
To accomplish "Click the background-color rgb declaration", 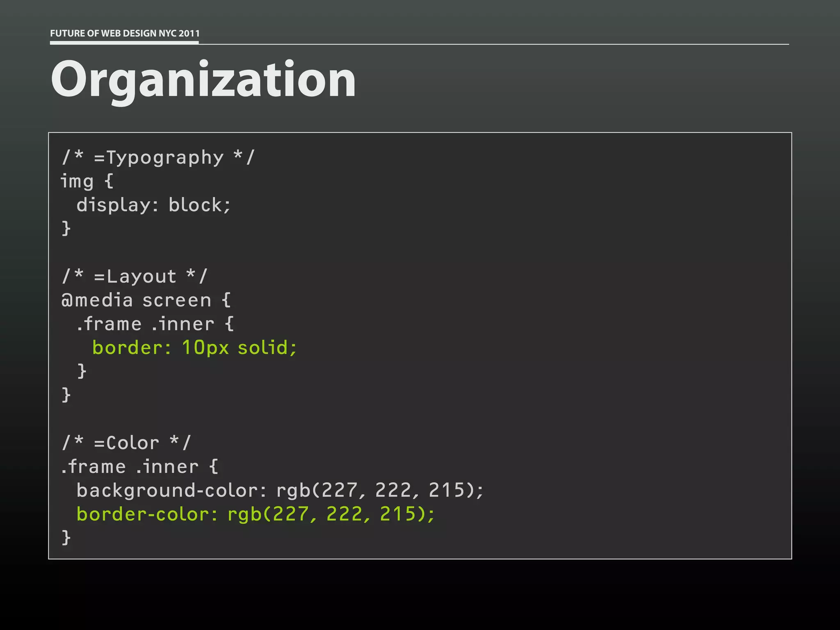I will click(280, 491).
